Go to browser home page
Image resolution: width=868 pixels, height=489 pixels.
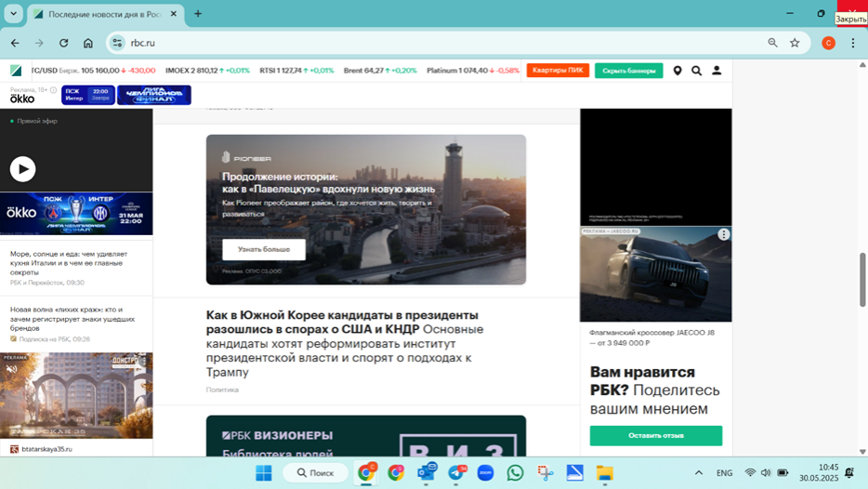click(x=88, y=43)
